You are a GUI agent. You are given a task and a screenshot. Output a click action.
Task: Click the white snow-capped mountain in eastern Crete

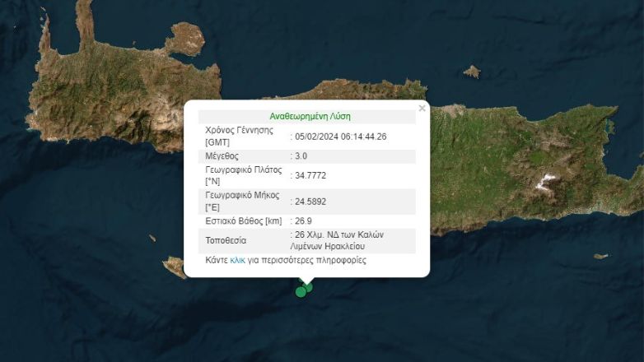tap(544, 180)
